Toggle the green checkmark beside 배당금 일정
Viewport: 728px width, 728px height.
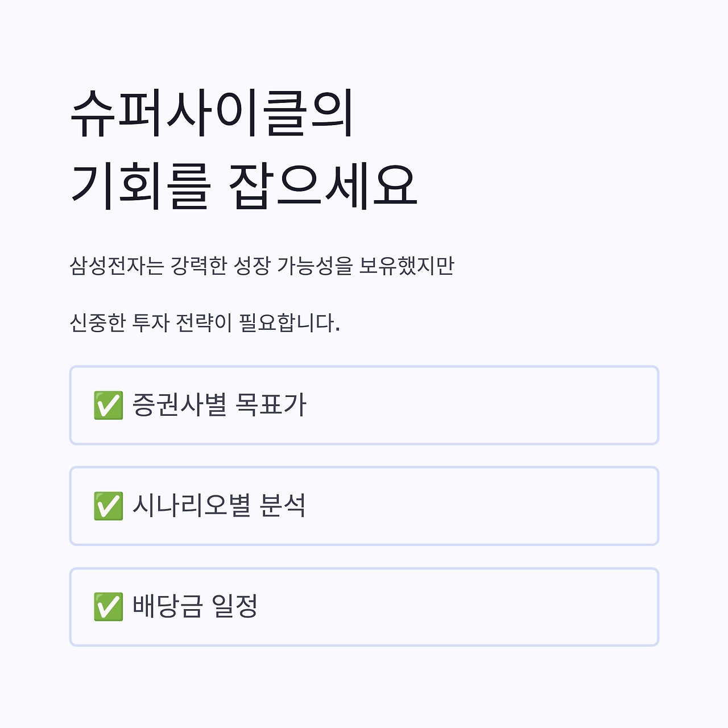coord(108,607)
